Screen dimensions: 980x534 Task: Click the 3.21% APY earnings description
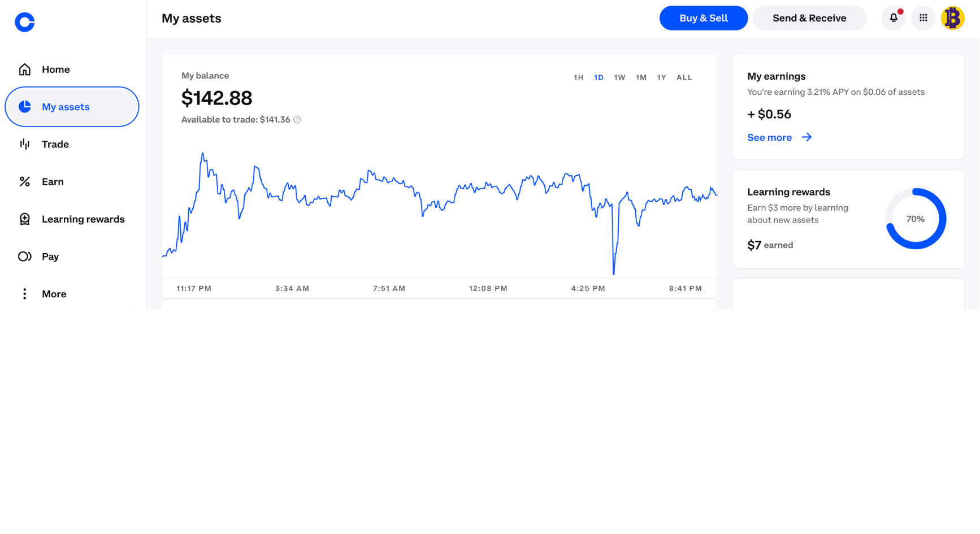pos(836,92)
